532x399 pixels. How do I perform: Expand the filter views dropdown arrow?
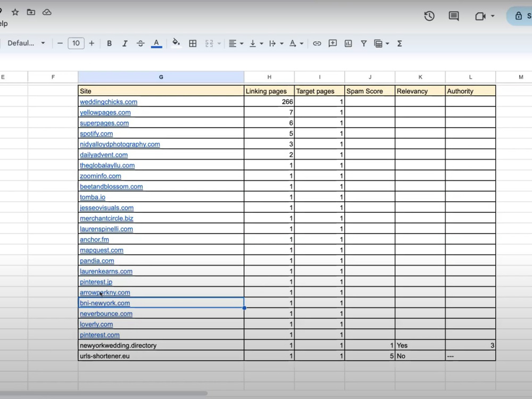point(387,44)
